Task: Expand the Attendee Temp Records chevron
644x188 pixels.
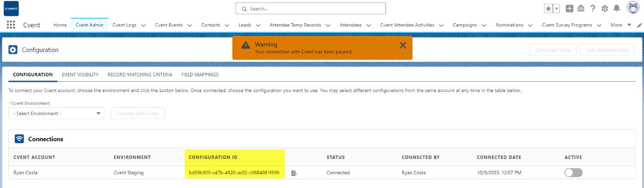Action: point(328,25)
